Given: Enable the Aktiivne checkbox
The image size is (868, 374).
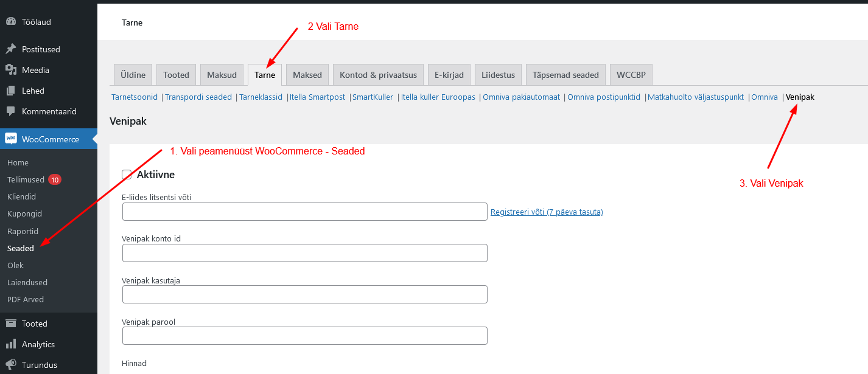Looking at the screenshot, I should 127,175.
